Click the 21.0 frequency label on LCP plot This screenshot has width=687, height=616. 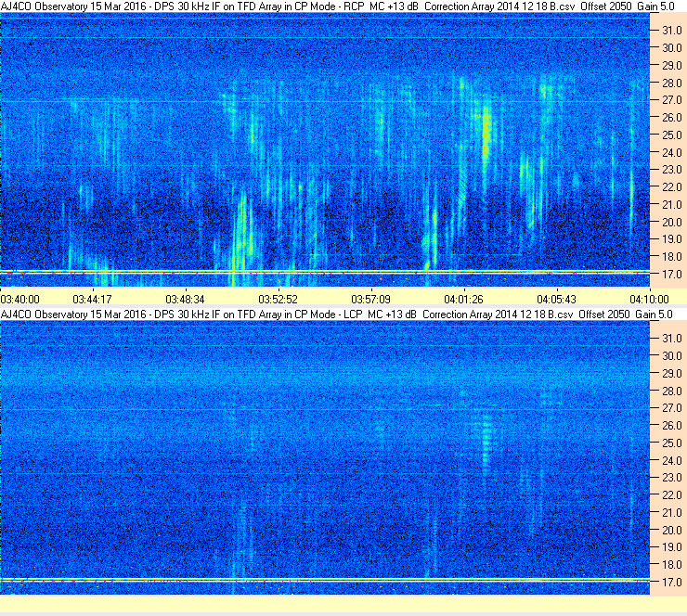672,513
